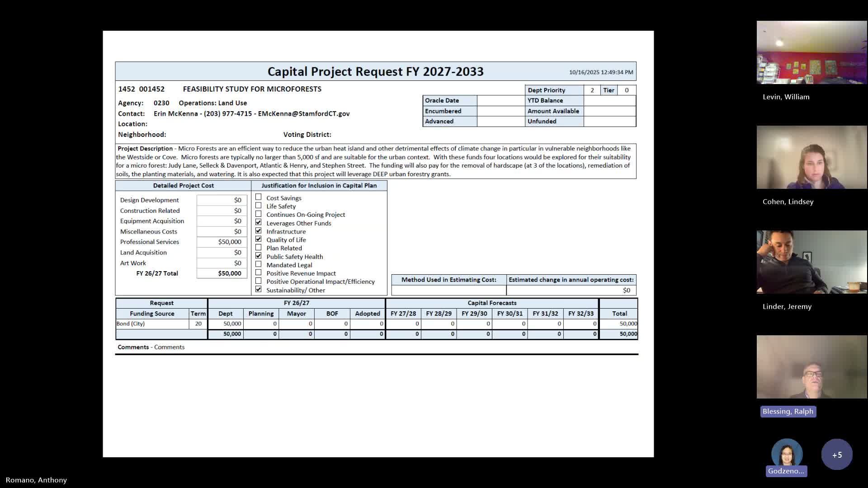Check the Plan Related checkbox
This screenshot has height=488, width=868.
pos(259,248)
